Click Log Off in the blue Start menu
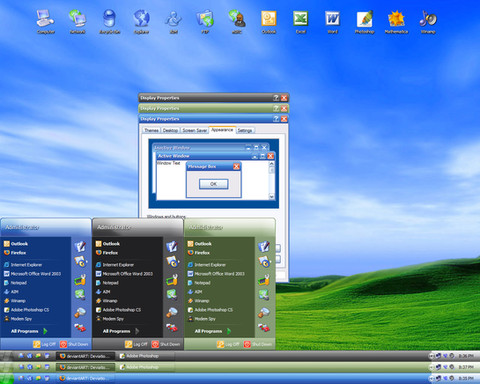The width and height of the screenshot is (480, 384). tap(44, 344)
